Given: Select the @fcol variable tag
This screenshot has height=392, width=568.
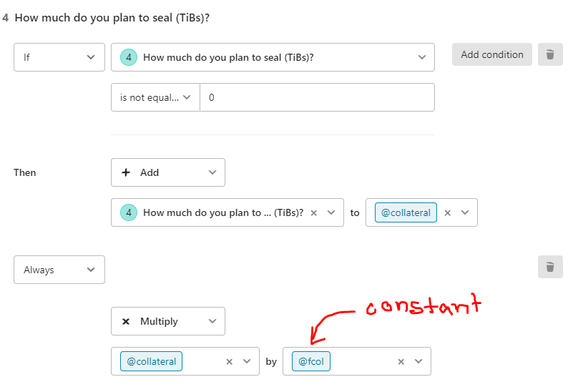Looking at the screenshot, I should click(311, 361).
